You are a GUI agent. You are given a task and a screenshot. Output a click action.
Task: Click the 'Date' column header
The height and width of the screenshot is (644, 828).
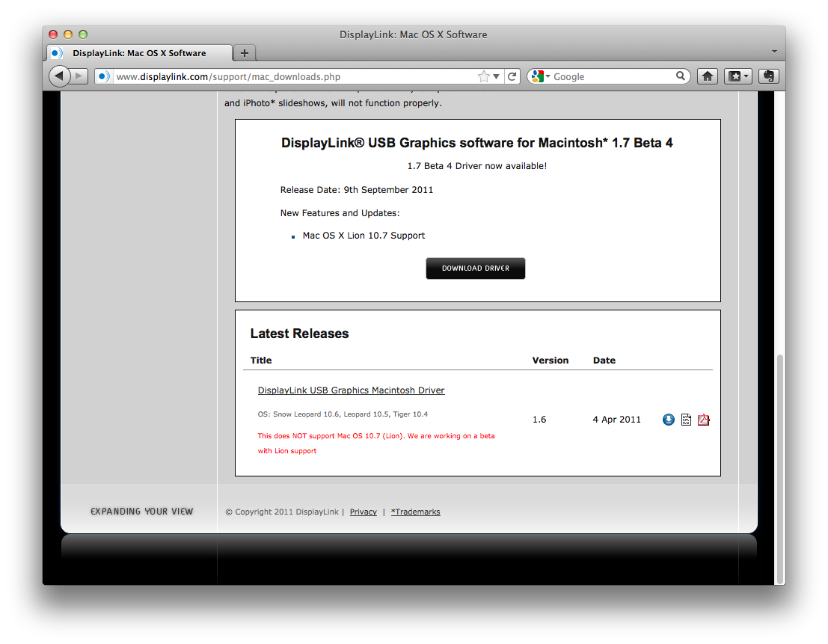pyautogui.click(x=604, y=360)
